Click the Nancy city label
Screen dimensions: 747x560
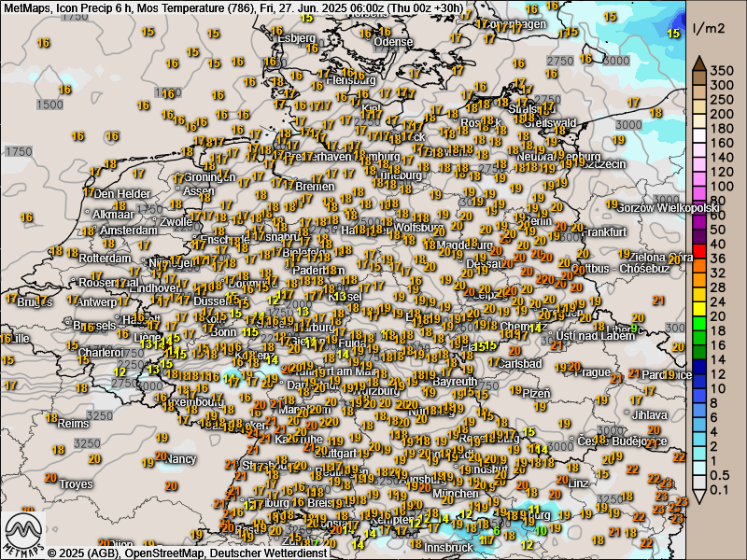pos(181,459)
